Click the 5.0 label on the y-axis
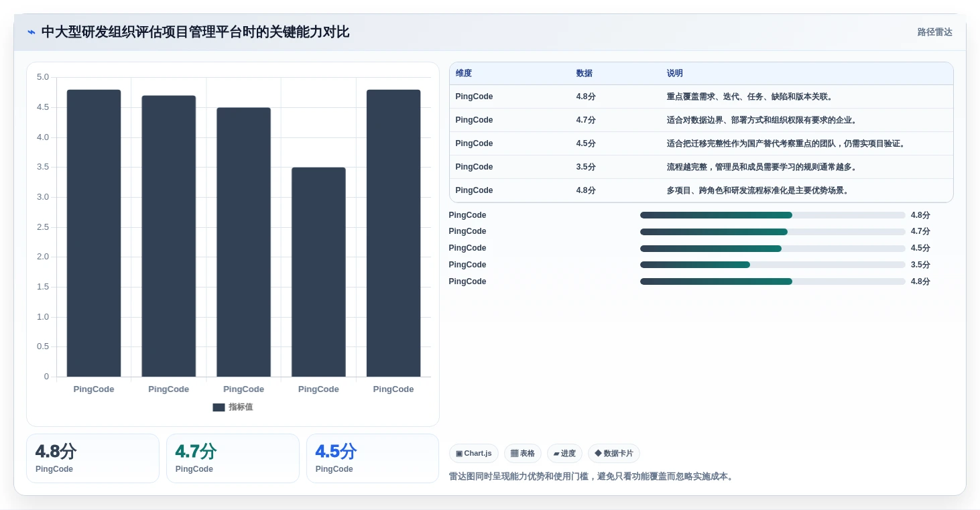The image size is (980, 510). pos(43,77)
